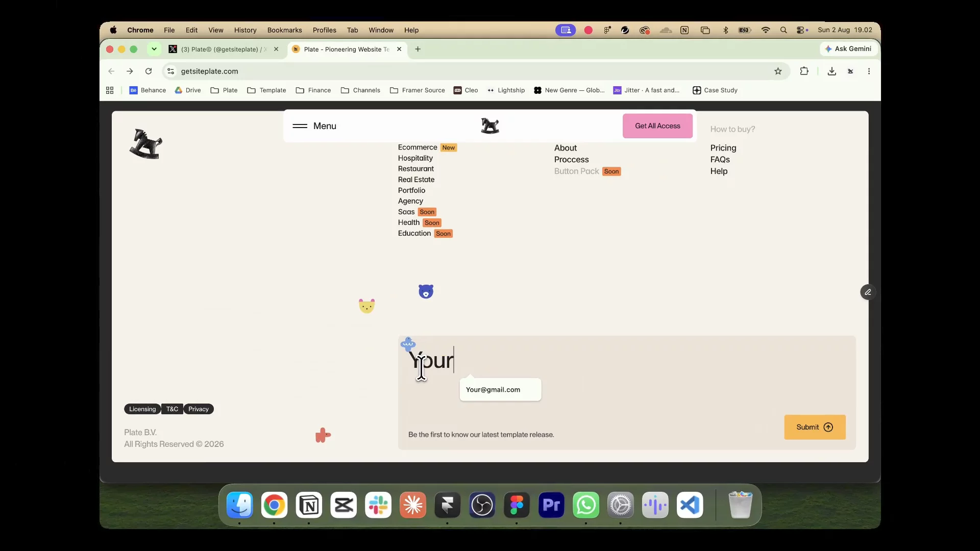Viewport: 980px width, 551px height.
Task: Go back to previous page
Action: (111, 71)
